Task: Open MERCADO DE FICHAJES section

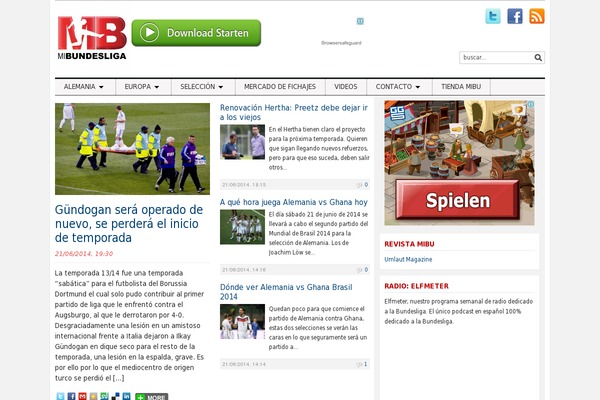Action: [x=280, y=87]
